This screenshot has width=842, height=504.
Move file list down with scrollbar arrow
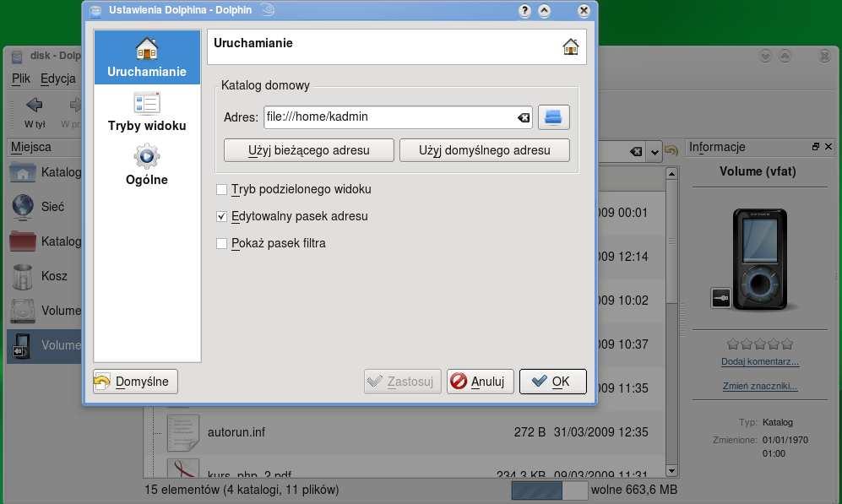coord(671,471)
